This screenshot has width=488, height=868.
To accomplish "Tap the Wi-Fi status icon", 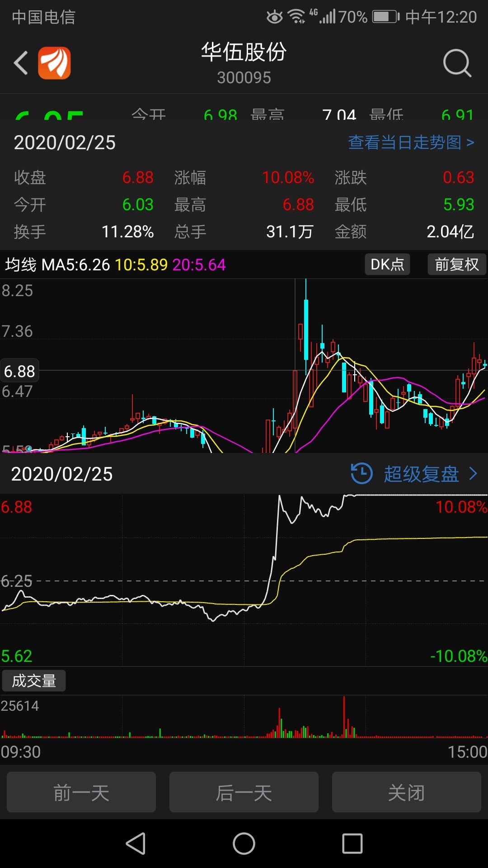I will tap(297, 17).
